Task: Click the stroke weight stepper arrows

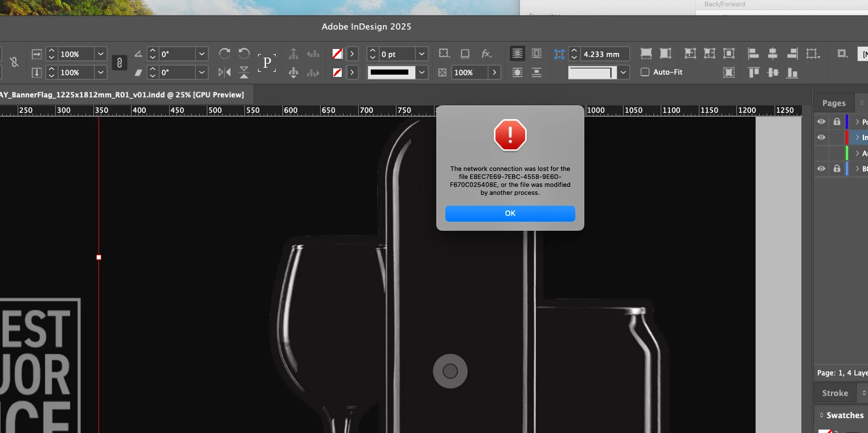Action: pos(372,54)
